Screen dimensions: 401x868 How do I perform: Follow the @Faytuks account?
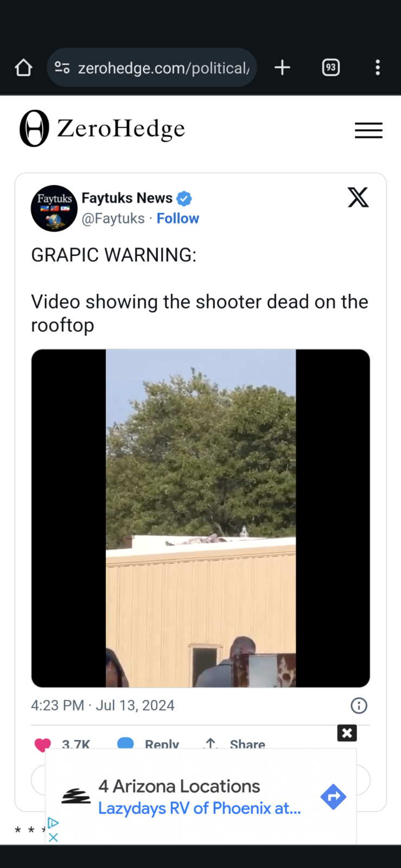pos(178,218)
